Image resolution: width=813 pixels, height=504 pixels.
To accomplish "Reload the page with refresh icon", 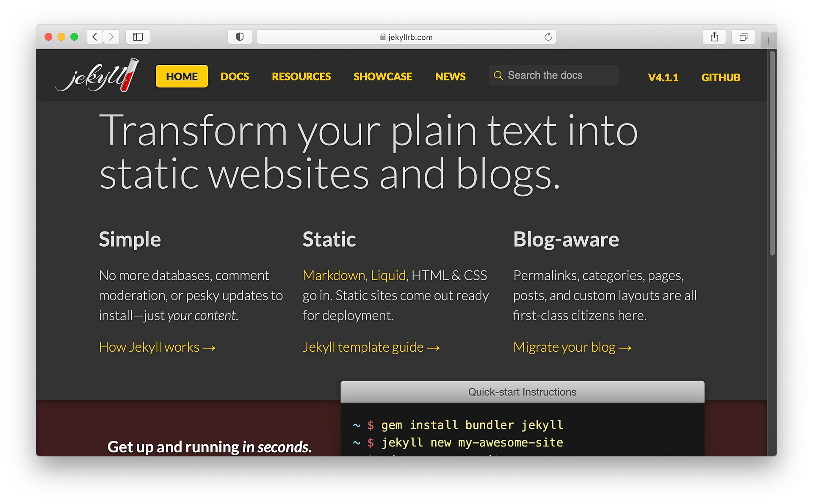I will (x=548, y=37).
